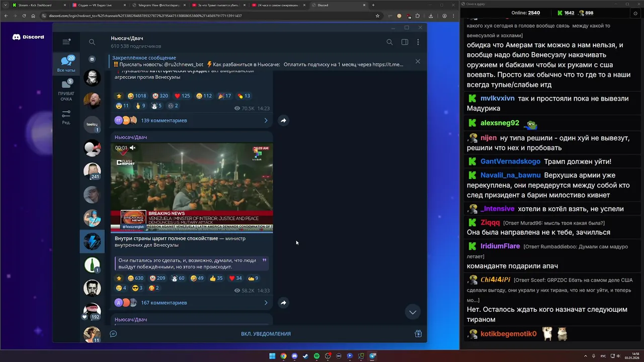Open user 'Navalil_na_bawnu' in the stream chat

click(511, 175)
